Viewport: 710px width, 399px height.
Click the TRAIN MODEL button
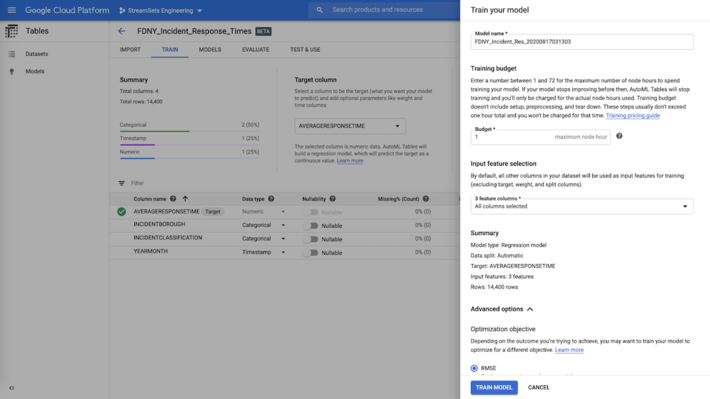[494, 388]
